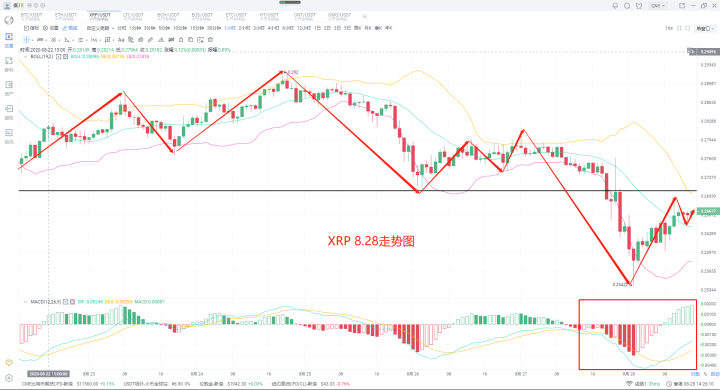Expand the grid layout tool dropdown arrow
Screen dimensions: 720x390
tap(112, 40)
